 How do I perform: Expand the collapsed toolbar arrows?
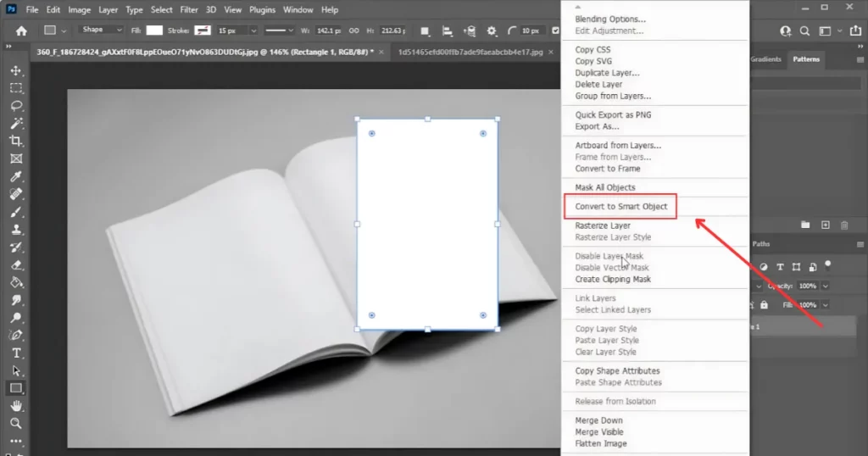[x=8, y=47]
